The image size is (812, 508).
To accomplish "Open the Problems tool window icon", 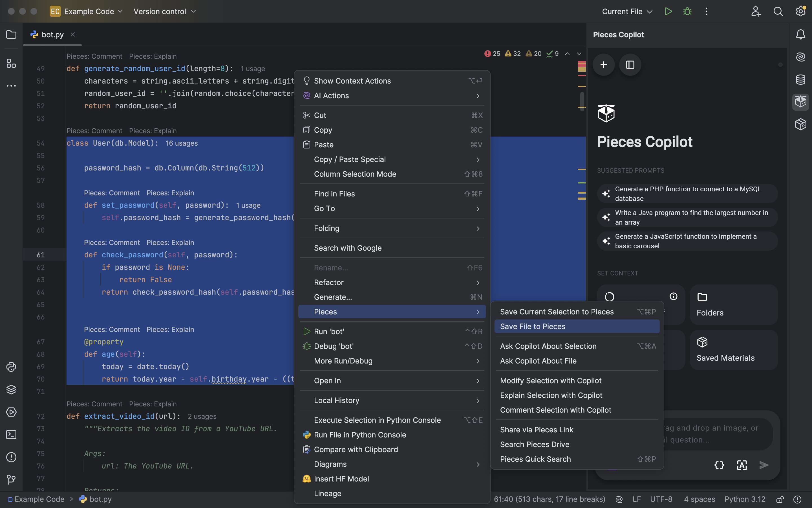I will (11, 457).
